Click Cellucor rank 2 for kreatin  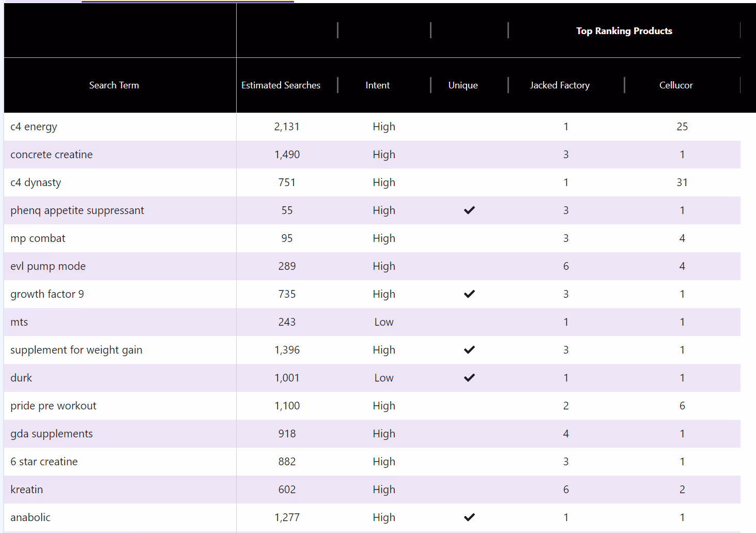(682, 490)
